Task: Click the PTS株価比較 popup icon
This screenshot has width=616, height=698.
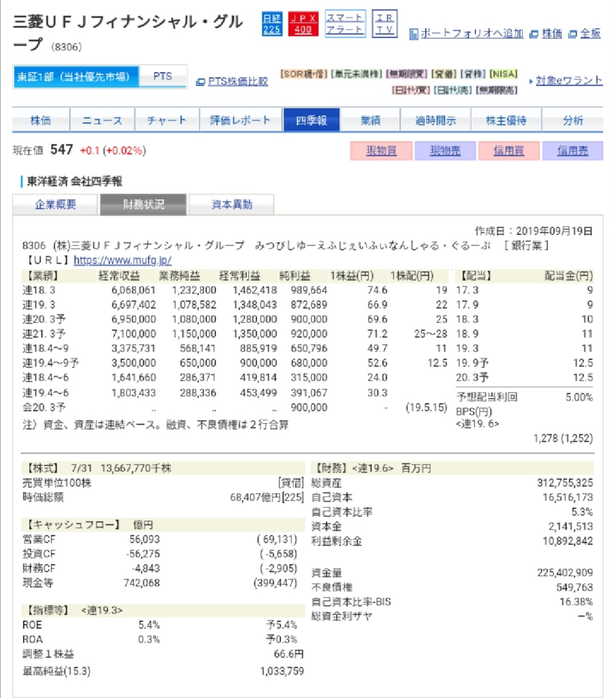Action: (200, 82)
